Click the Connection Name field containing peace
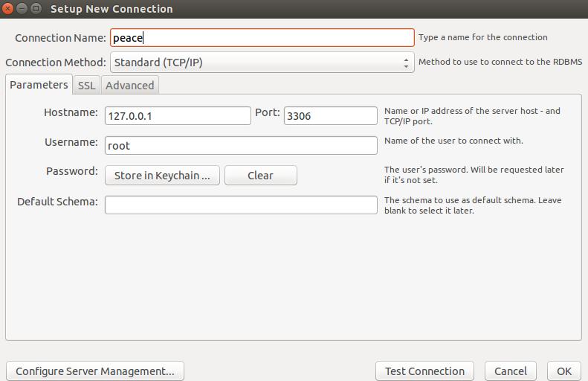 tap(262, 38)
